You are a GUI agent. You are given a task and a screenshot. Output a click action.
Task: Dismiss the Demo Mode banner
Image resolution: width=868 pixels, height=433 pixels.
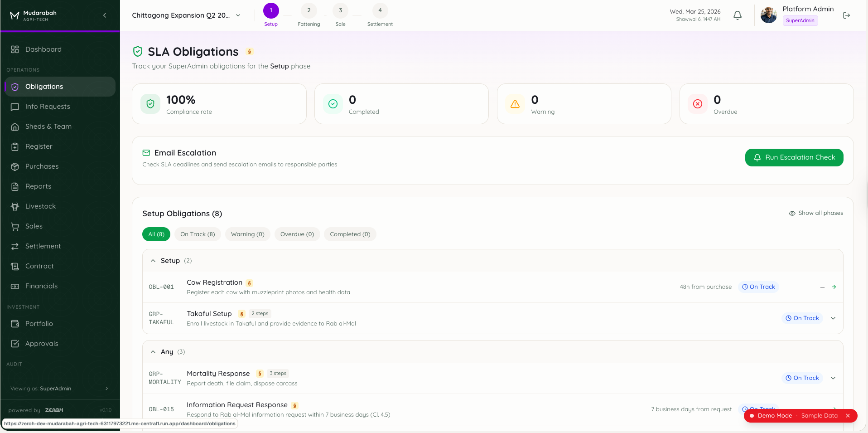coord(847,415)
